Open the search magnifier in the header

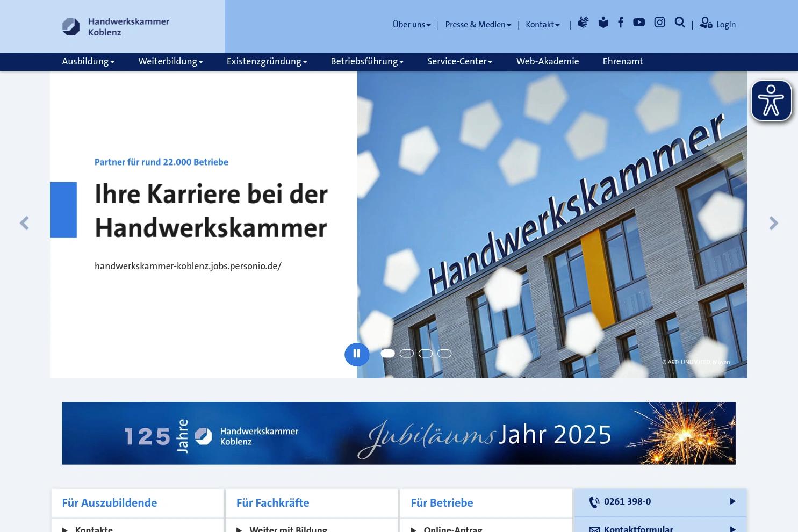pos(680,22)
